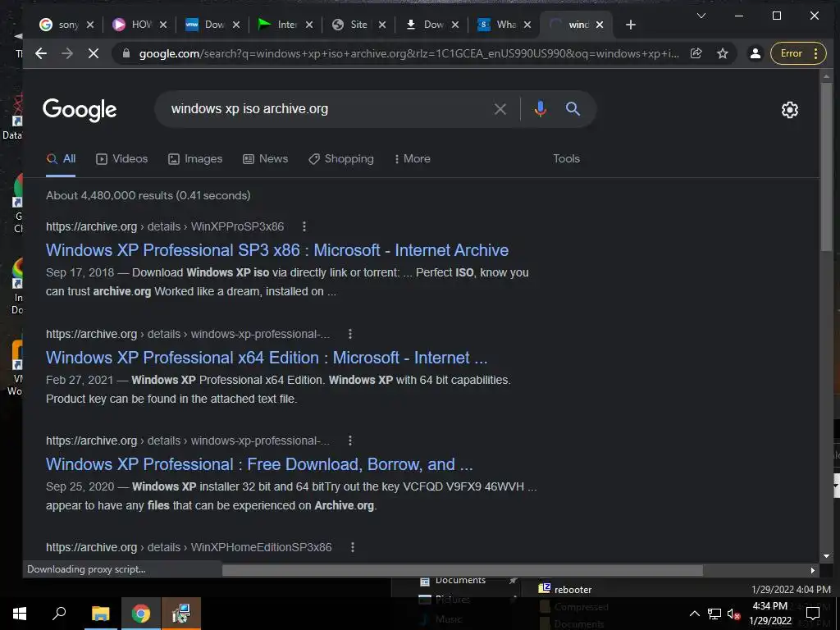This screenshot has height=630, width=840.
Task: Close the HOW tab
Action: coord(163,25)
